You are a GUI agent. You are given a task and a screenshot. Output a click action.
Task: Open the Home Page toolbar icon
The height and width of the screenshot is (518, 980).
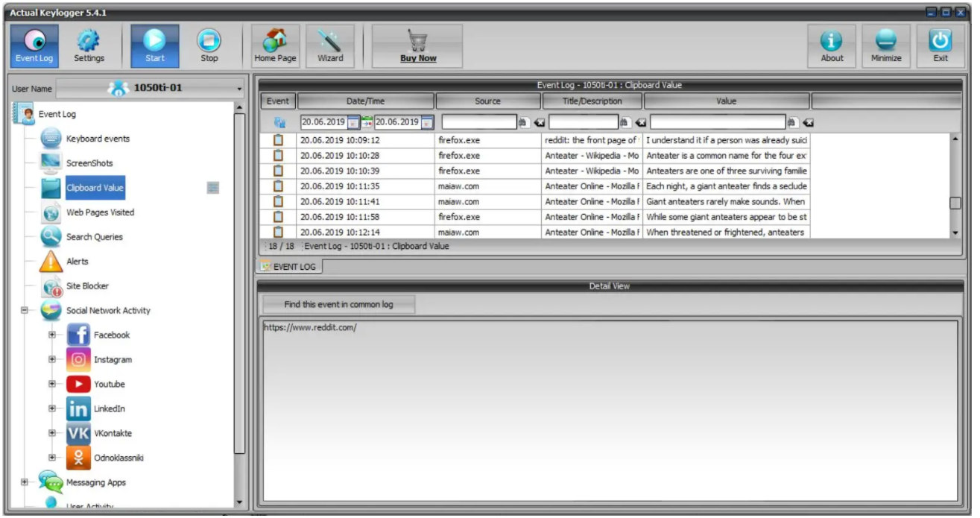coord(276,46)
